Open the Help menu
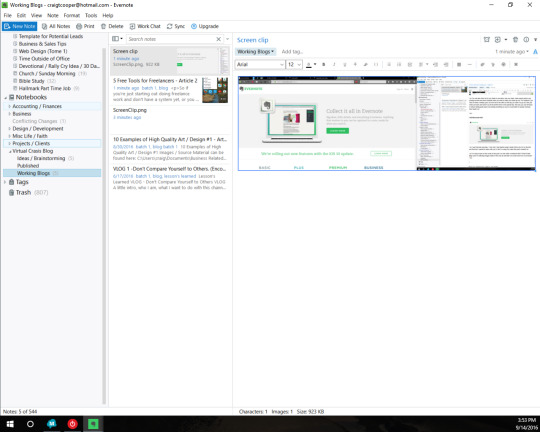Viewport: 540px width, 432px height. click(x=108, y=16)
